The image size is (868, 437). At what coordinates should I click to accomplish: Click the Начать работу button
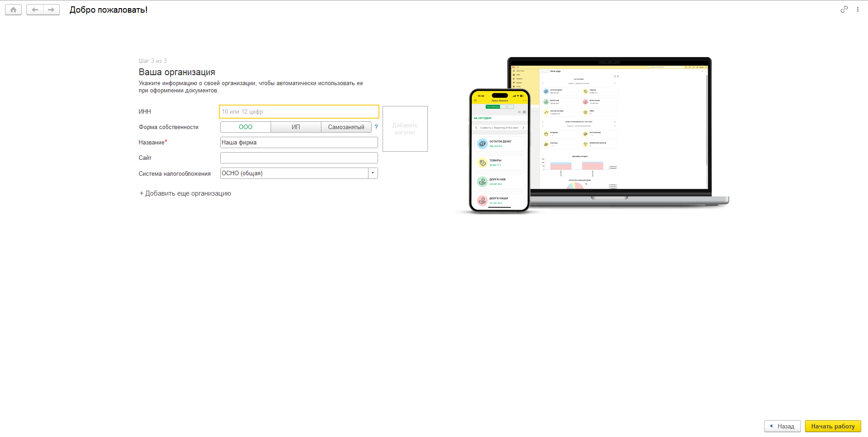point(833,426)
